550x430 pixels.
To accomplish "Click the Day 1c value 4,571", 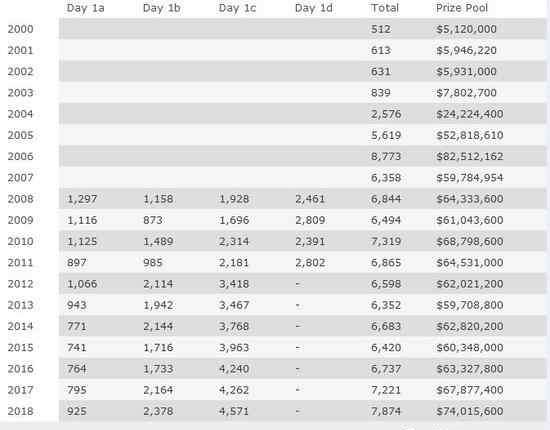I will 234,411.
